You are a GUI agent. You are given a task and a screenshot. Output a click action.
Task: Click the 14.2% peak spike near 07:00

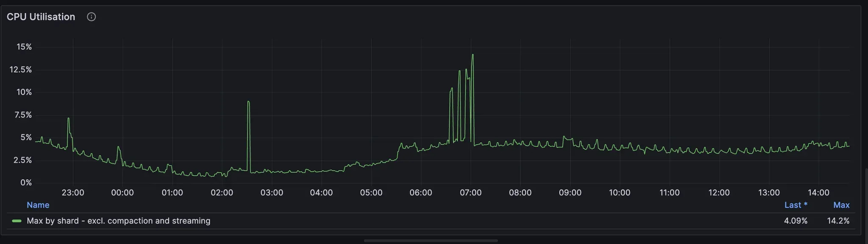click(x=473, y=55)
